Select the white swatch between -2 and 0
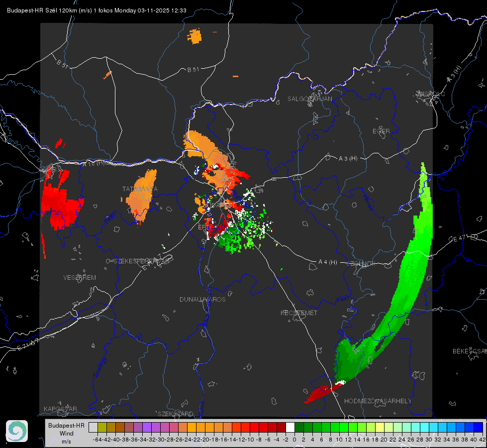487x448 pixels. [291, 427]
